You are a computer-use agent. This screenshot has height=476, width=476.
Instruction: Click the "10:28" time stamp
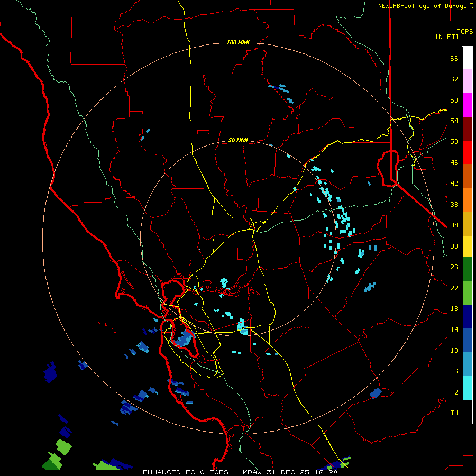[326, 472]
